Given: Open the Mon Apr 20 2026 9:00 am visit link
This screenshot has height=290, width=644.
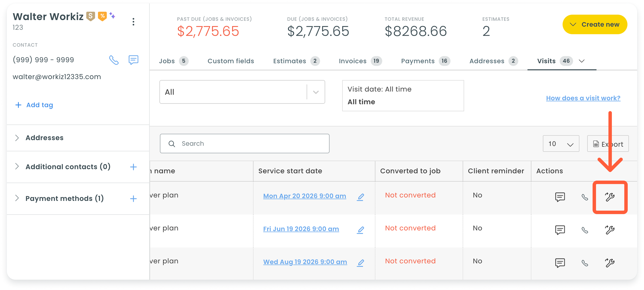Looking at the screenshot, I should 304,196.
